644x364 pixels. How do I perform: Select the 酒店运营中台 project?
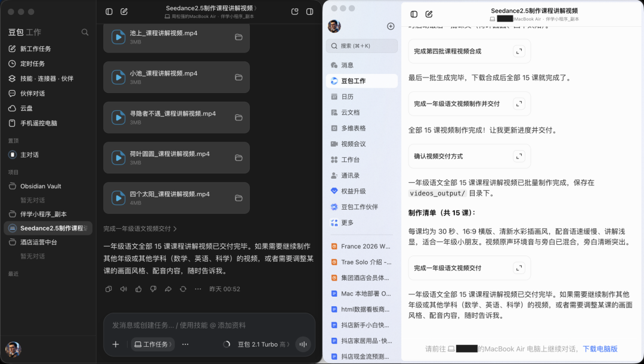click(x=48, y=242)
